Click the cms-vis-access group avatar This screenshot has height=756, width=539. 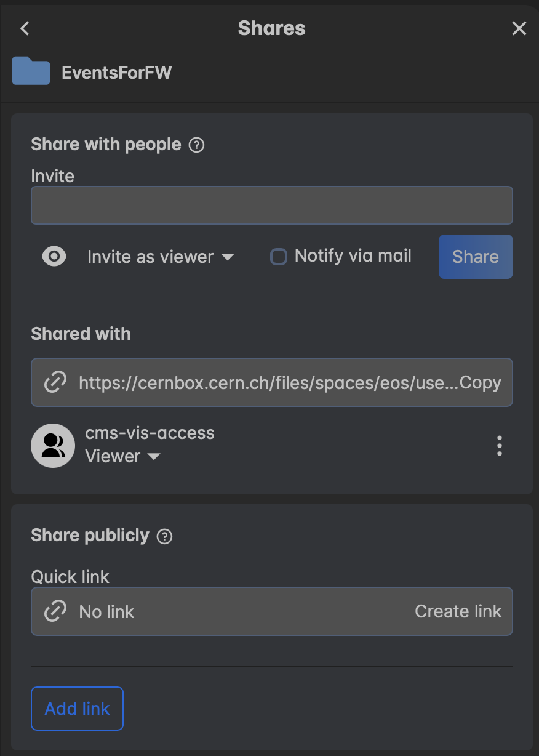coord(53,446)
